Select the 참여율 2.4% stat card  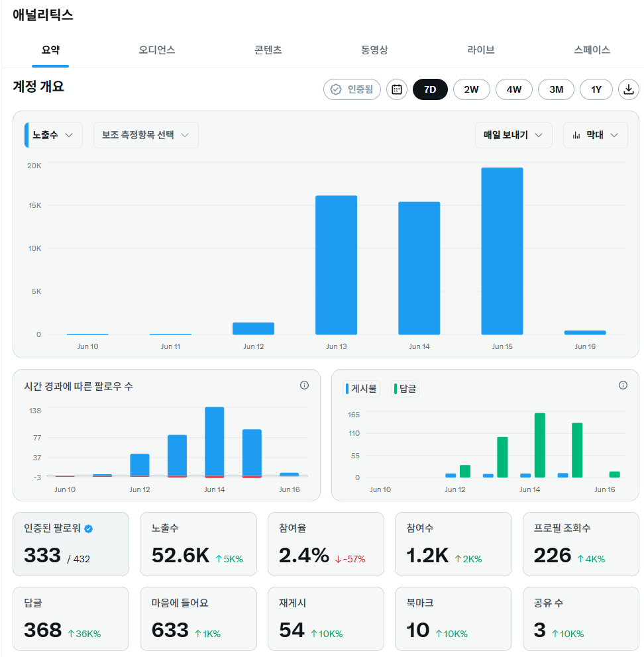point(326,544)
